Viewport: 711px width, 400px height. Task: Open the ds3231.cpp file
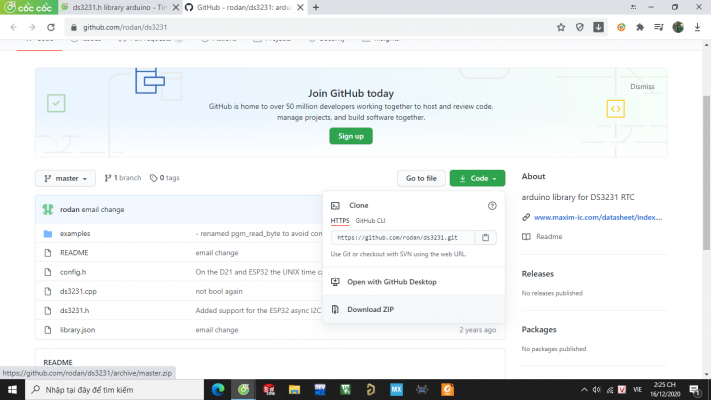(78, 291)
